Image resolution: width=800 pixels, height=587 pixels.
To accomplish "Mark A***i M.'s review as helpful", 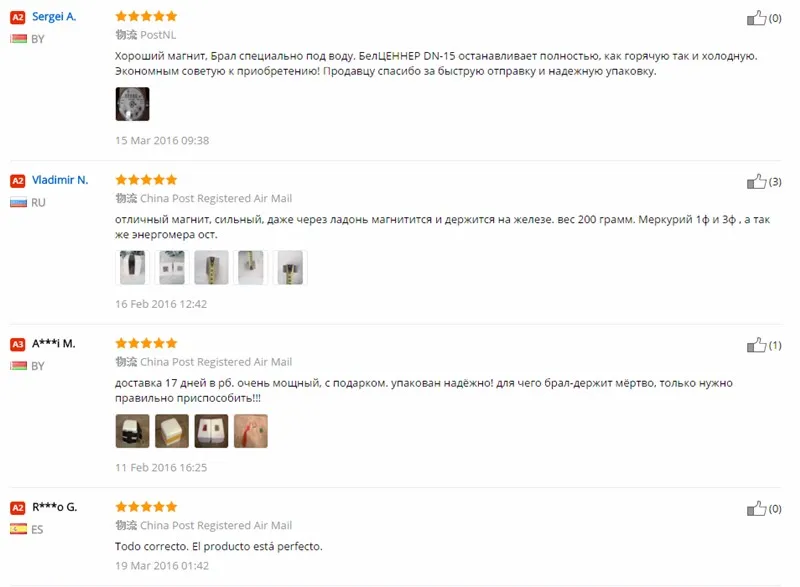I will (756, 345).
